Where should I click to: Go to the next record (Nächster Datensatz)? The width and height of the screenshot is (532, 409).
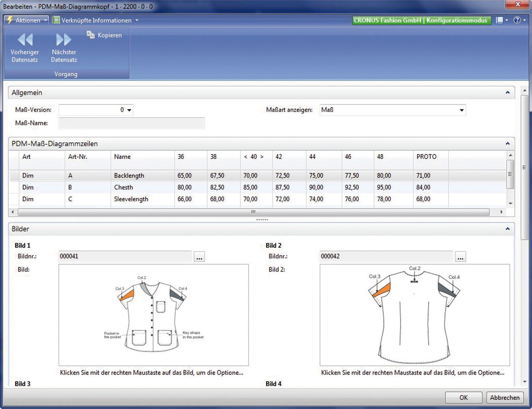point(64,47)
